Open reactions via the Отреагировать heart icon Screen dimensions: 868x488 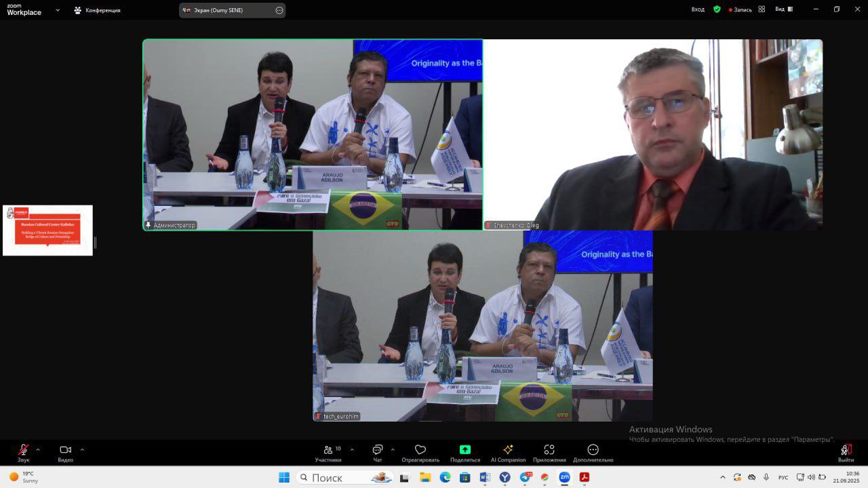click(x=420, y=450)
